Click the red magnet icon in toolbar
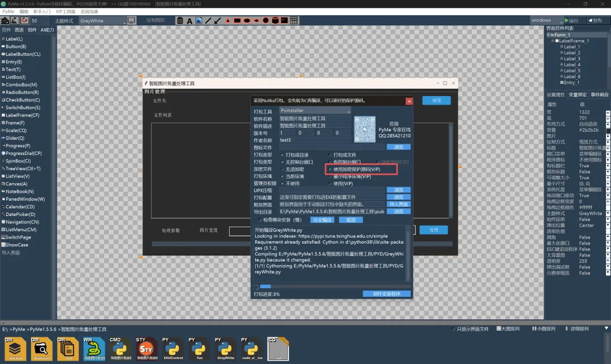 tap(24, 20)
